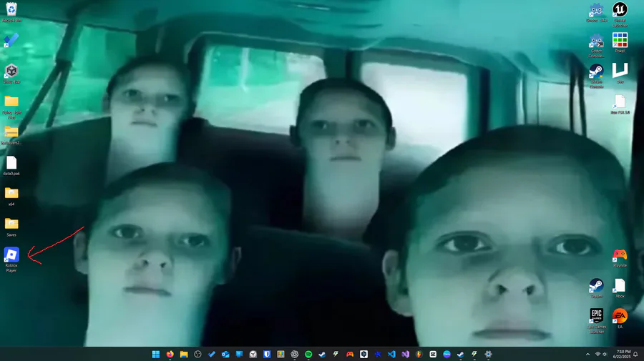Open the red game controller taskbar icon
This screenshot has height=361, width=644.
click(x=350, y=354)
